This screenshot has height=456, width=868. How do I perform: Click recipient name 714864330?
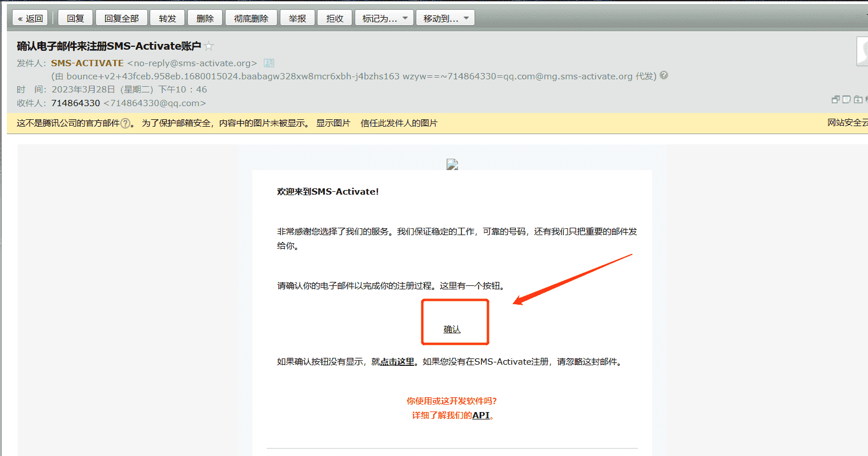(76, 103)
